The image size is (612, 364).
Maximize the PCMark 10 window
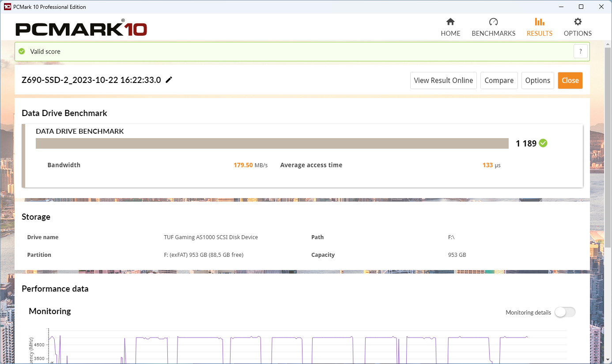click(x=581, y=7)
